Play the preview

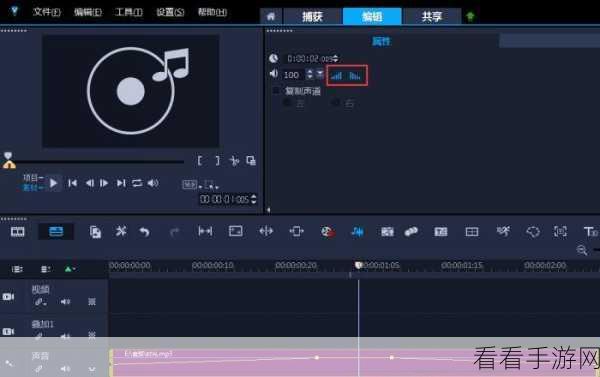54,183
